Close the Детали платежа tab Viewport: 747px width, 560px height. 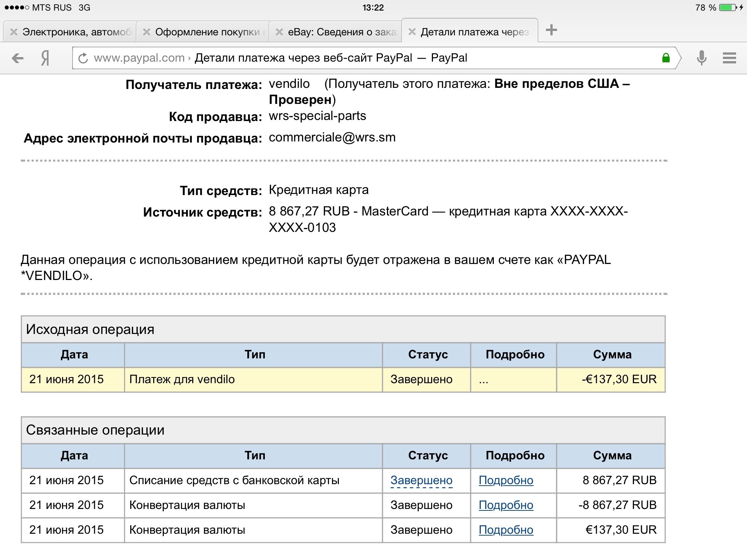(x=412, y=32)
